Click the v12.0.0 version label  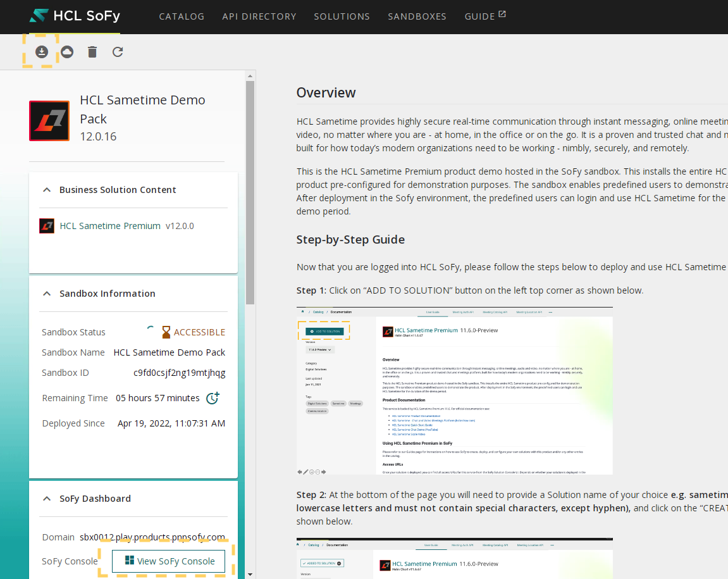coord(180,226)
